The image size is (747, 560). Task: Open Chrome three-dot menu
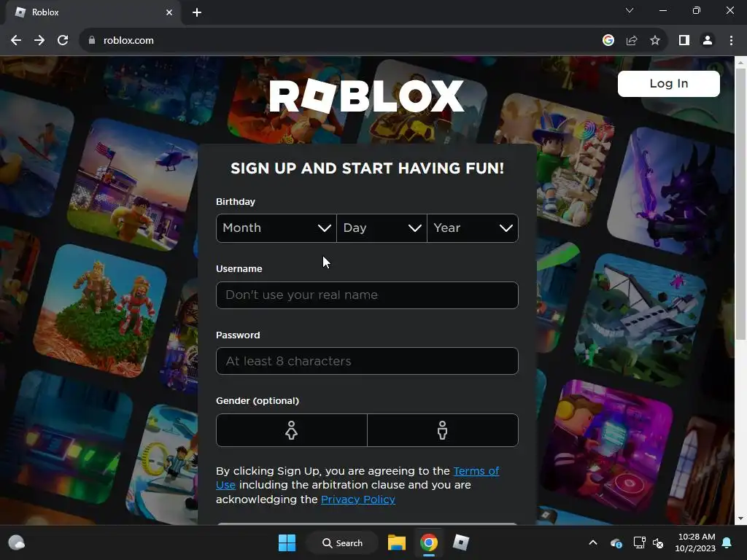tap(731, 41)
